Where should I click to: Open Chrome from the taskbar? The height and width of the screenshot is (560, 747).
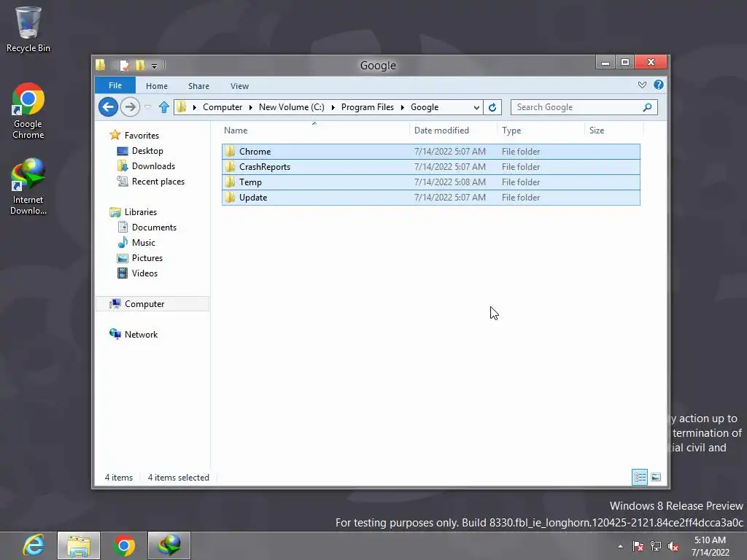click(124, 545)
